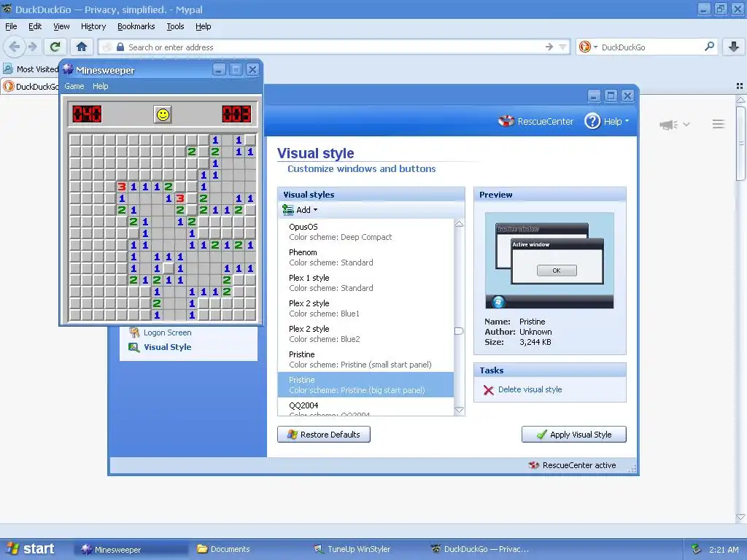The image size is (747, 560).
Task: Select OpusOS Deep Compact style
Action: tap(366, 232)
